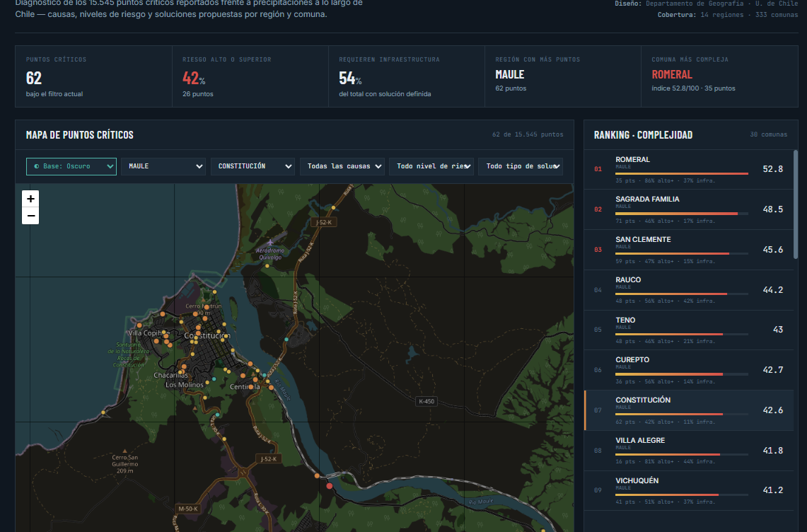Open the CONSTITUCIÓN comuna dropdown
The image size is (807, 532).
252,166
